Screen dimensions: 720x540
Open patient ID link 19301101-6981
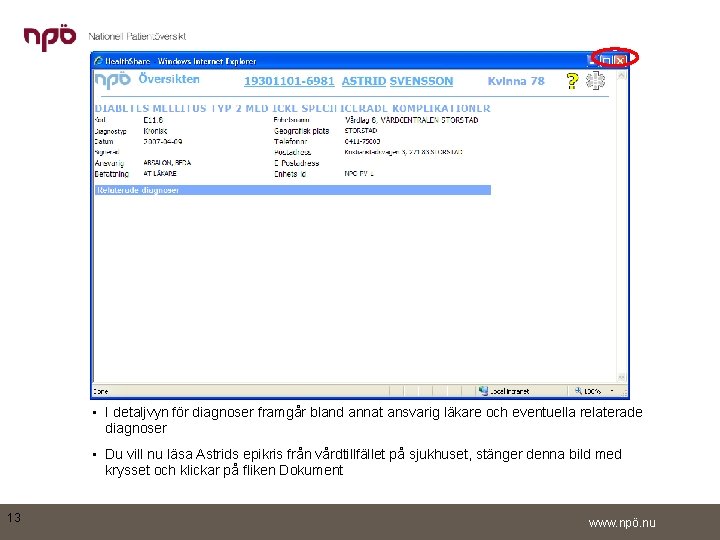click(289, 81)
